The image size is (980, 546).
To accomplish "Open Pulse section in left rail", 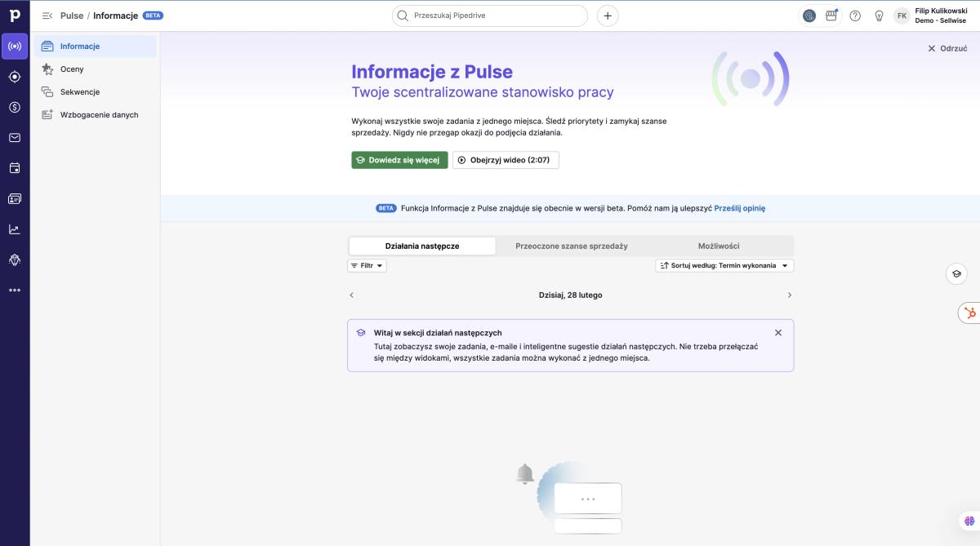I will click(x=15, y=47).
